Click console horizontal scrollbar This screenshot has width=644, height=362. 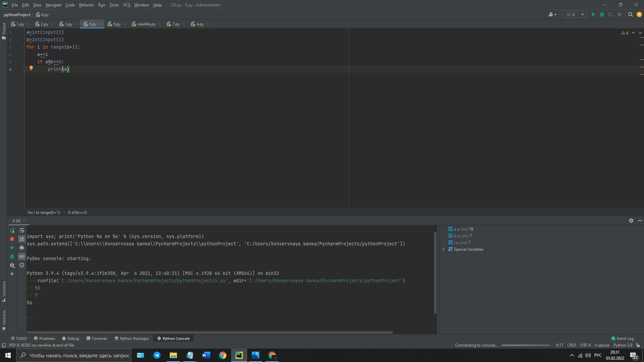point(210,333)
